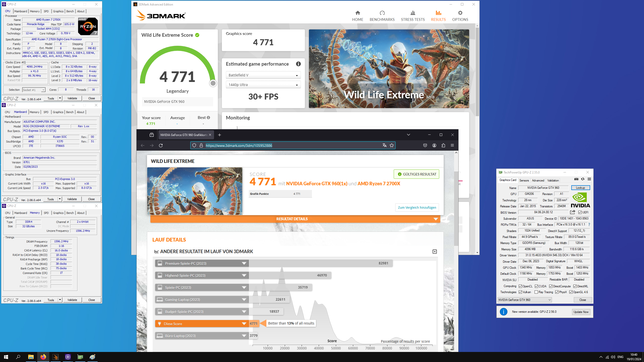Click the Lookup button in GPU-Z
This screenshot has height=362, width=644.
[x=580, y=188]
